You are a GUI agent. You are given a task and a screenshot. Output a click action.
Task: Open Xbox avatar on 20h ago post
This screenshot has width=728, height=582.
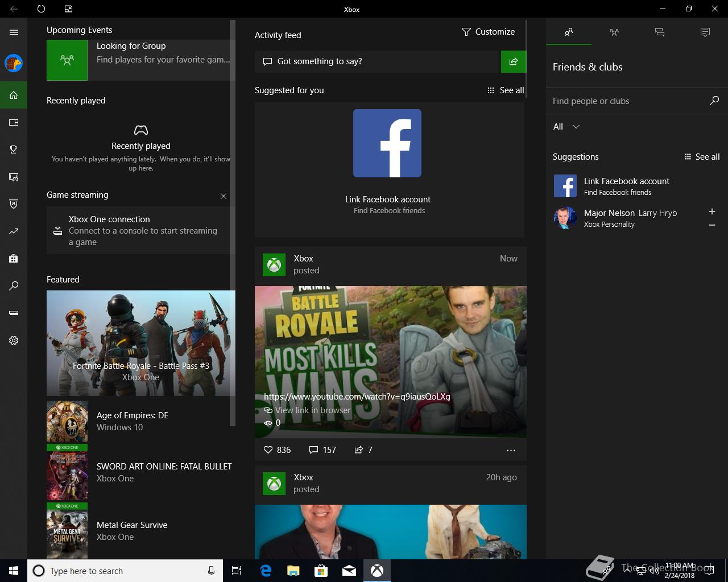[274, 484]
